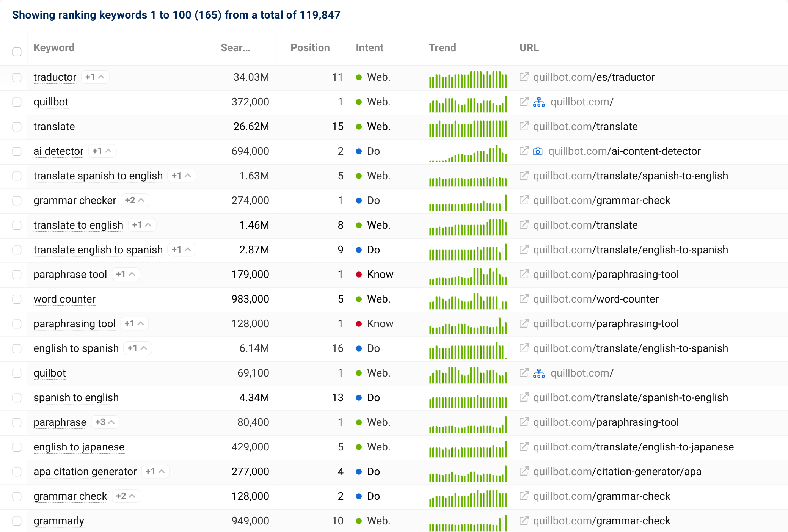Screen dimensions: 788x532
Task: Check the grammar checker row checkbox
Action: [17, 201]
